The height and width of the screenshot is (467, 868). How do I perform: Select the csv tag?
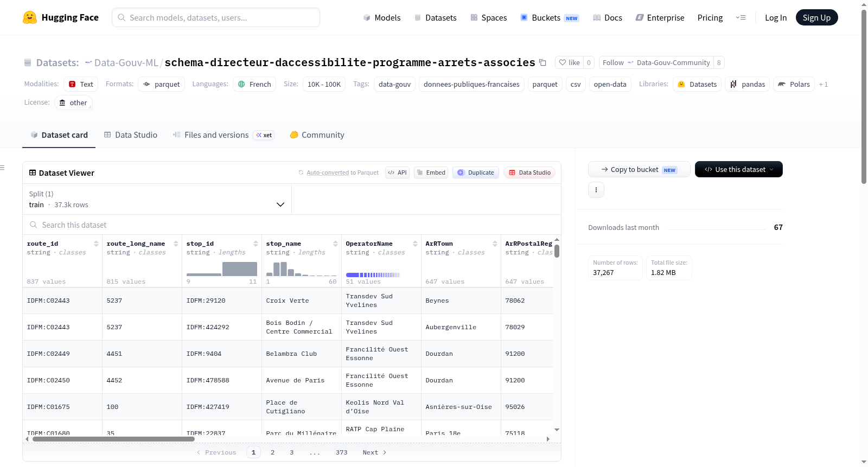point(576,84)
